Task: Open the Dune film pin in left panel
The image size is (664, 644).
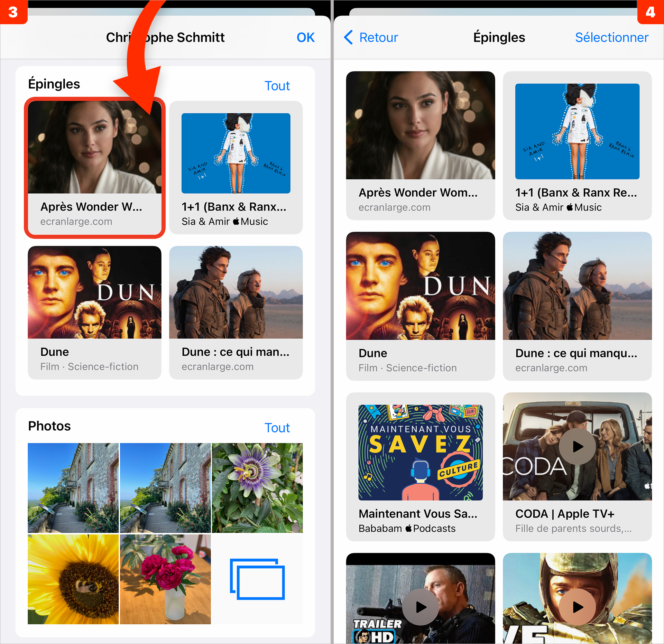Action: tap(94, 312)
